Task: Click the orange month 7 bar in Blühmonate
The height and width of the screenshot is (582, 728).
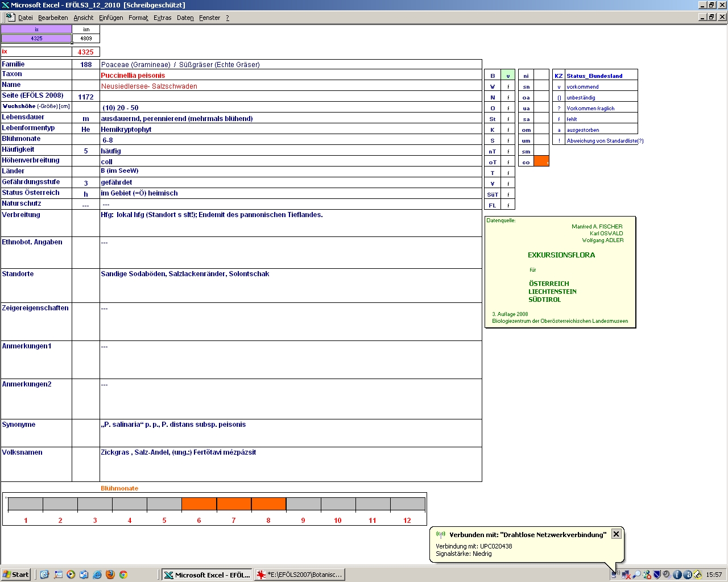Action: pos(234,504)
